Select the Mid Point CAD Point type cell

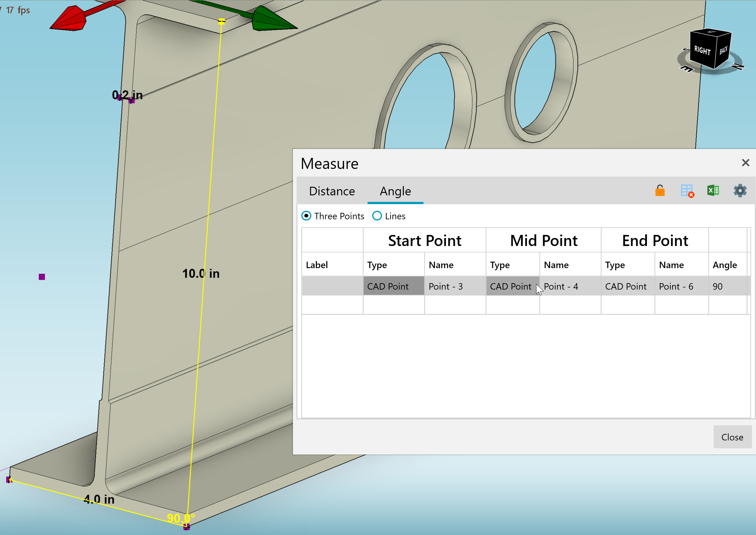pyautogui.click(x=512, y=286)
